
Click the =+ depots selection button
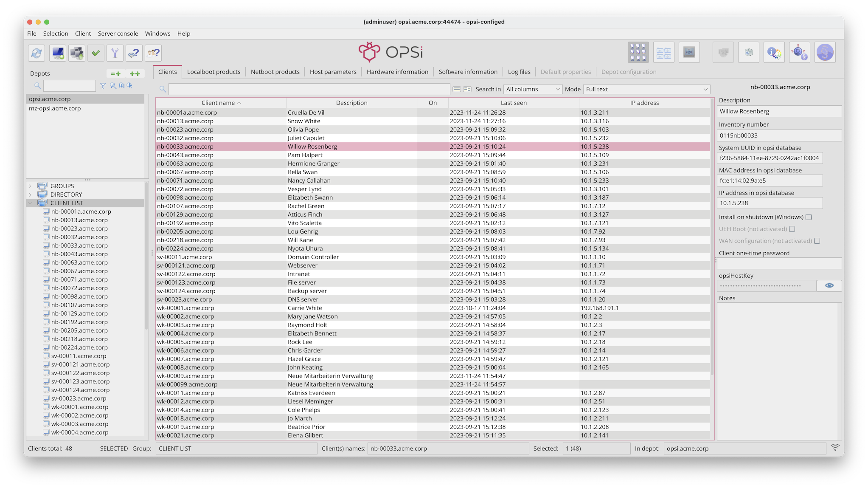pos(115,73)
